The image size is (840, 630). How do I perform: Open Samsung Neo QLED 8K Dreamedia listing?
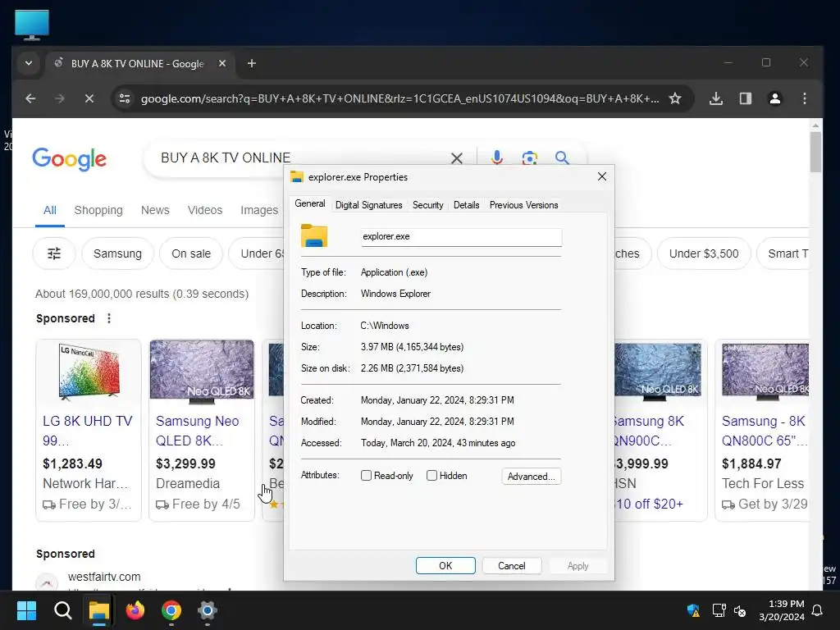[x=197, y=431]
